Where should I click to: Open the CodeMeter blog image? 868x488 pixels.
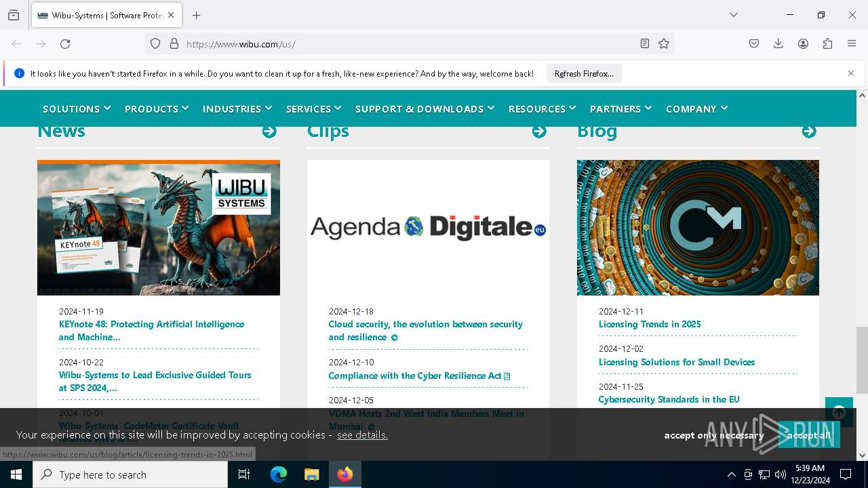tap(698, 228)
